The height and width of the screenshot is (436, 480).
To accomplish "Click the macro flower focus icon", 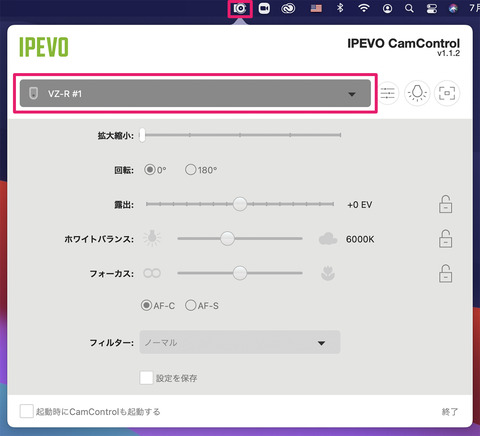I will coord(328,273).
